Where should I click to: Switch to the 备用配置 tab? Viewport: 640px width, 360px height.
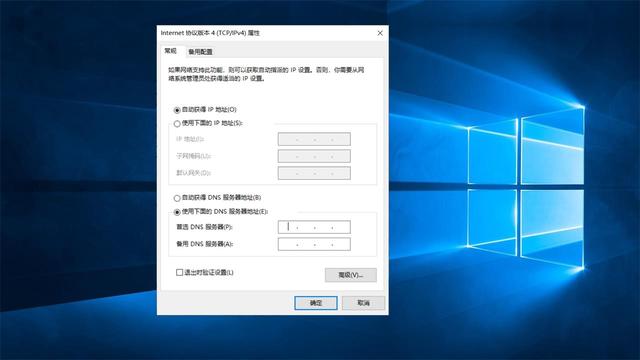[200, 52]
